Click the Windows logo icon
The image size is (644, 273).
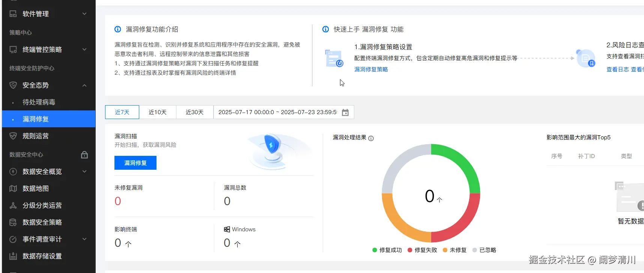point(227,229)
